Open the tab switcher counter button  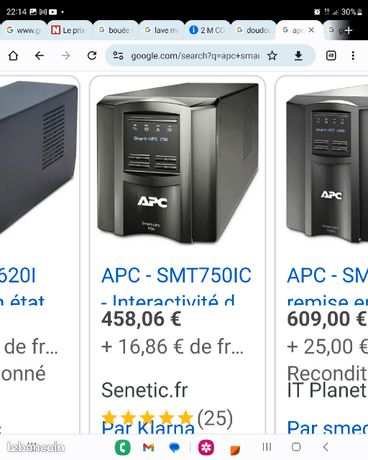click(331, 56)
